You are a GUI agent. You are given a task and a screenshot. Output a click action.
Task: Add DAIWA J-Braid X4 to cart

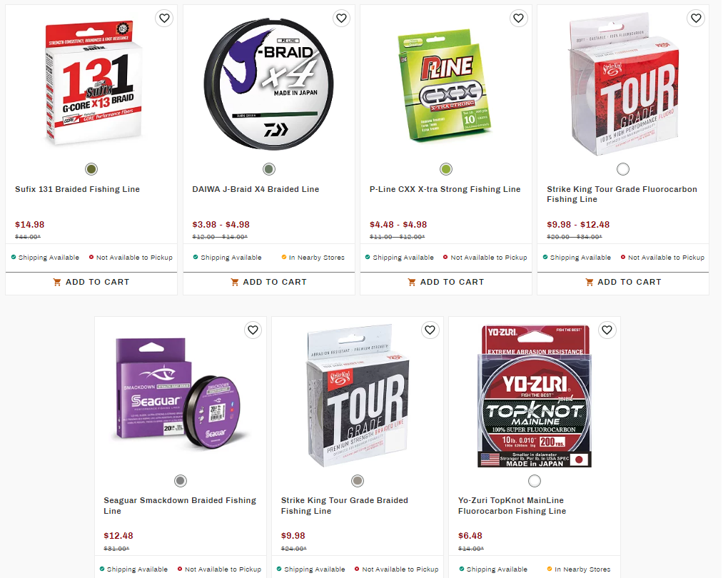[x=269, y=283]
